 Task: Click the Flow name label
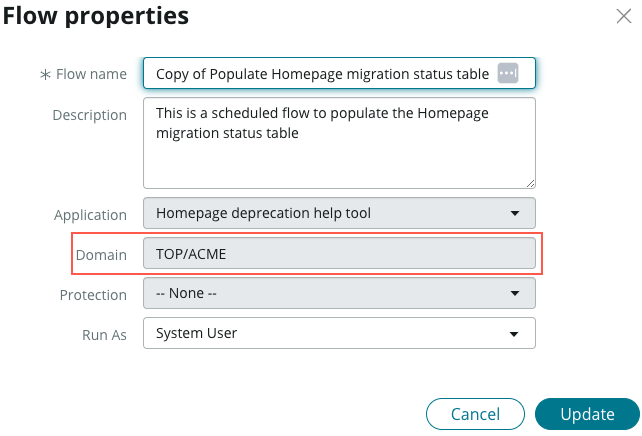tap(91, 74)
